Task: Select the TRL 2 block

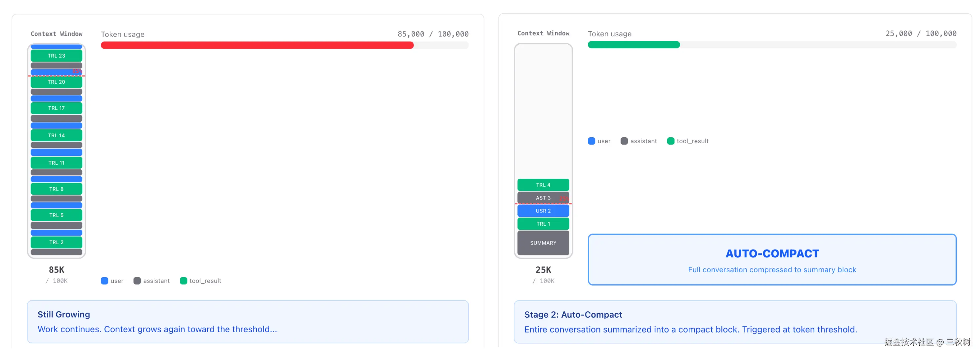Action: (x=56, y=243)
